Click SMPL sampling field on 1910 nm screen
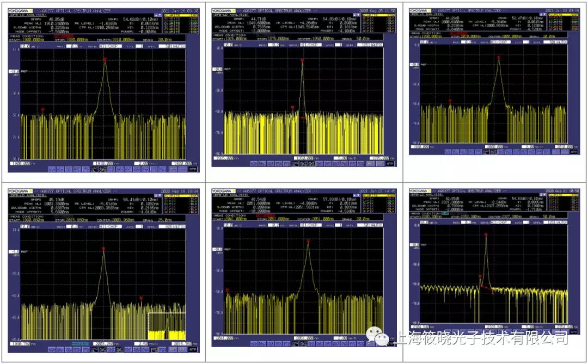Screen dimensions: 588x364 click(171, 46)
